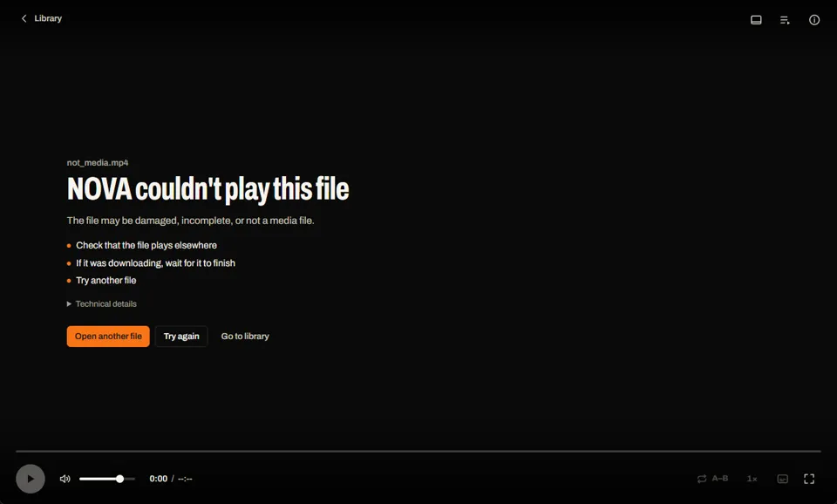Follow the Go to library link
Screen dimensions: 837x504
click(245, 337)
